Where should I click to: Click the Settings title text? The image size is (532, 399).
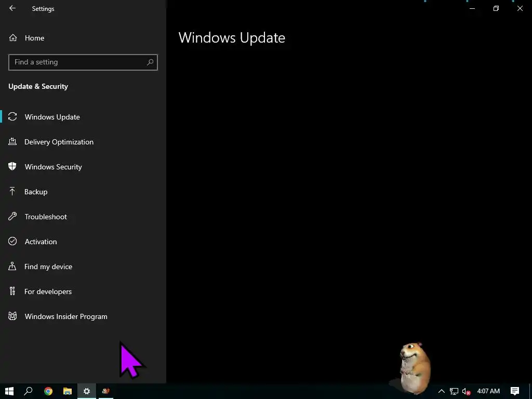(43, 9)
